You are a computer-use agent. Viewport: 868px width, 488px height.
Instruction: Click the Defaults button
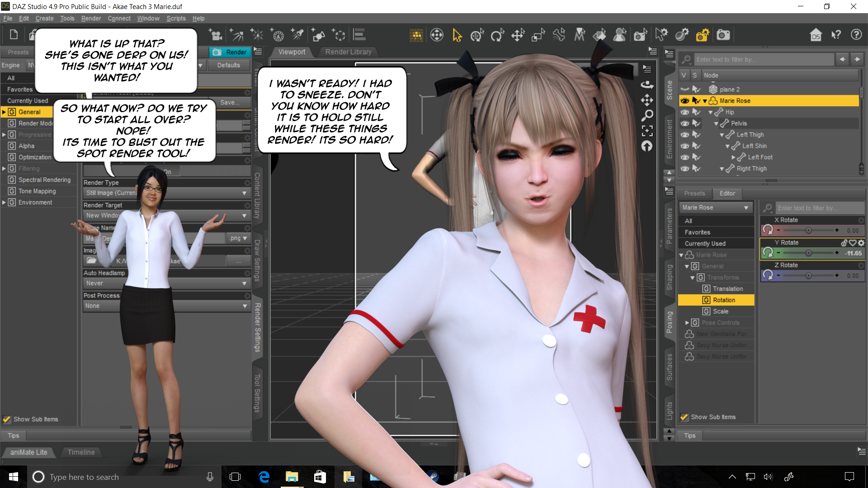(229, 65)
